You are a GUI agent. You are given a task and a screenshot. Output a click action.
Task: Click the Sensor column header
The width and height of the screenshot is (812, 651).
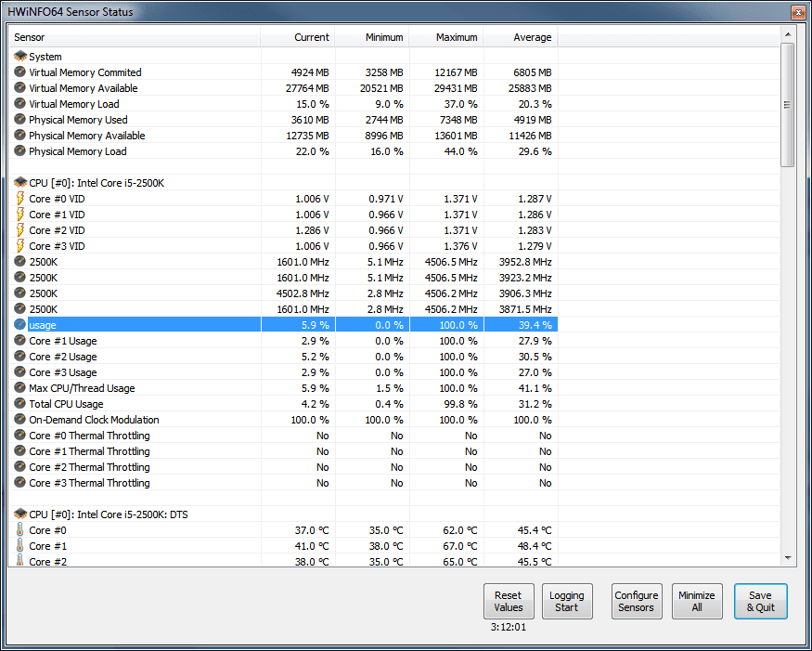click(135, 37)
